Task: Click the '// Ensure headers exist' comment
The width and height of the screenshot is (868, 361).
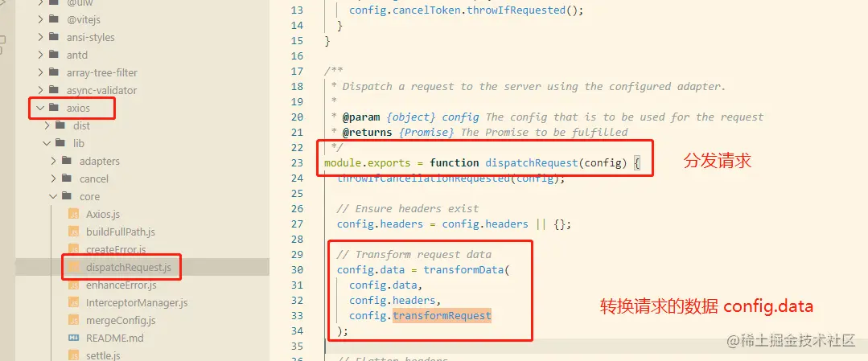Action: pyautogui.click(x=408, y=209)
